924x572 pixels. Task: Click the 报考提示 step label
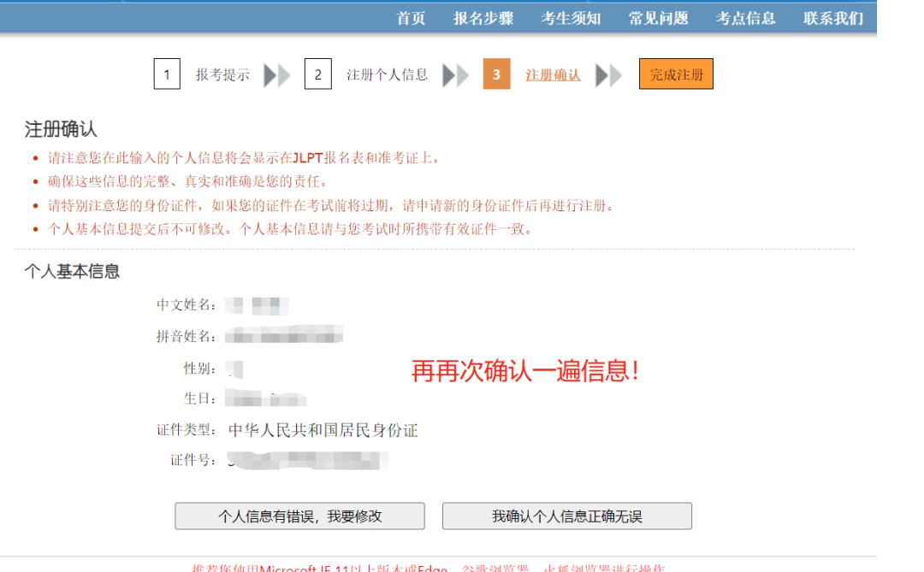coord(222,75)
